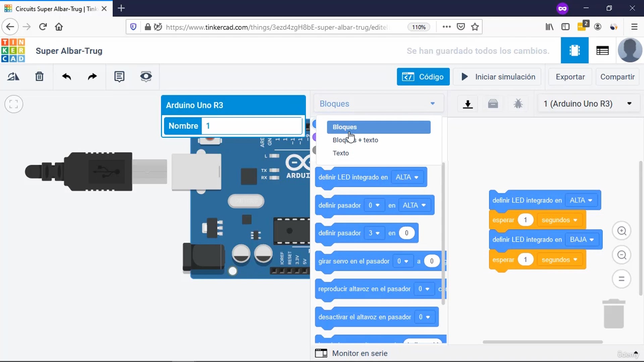
Task: Open the debugger bug icon
Action: point(518,104)
